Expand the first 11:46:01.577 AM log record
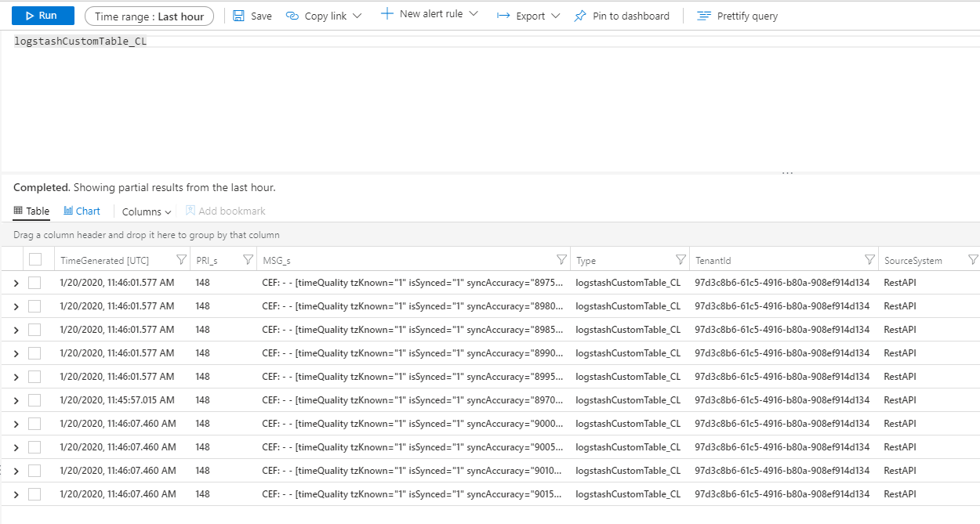The image size is (980, 524). coord(14,283)
